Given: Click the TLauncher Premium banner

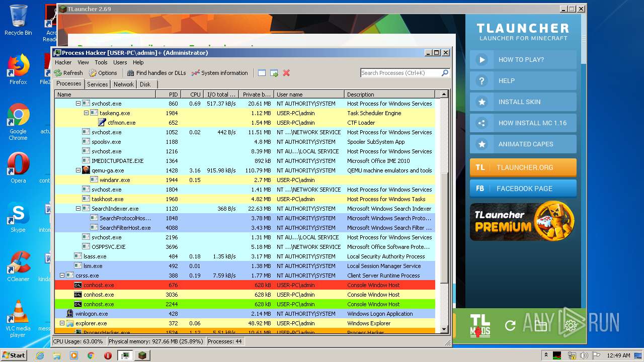Looking at the screenshot, I should click(x=522, y=222).
